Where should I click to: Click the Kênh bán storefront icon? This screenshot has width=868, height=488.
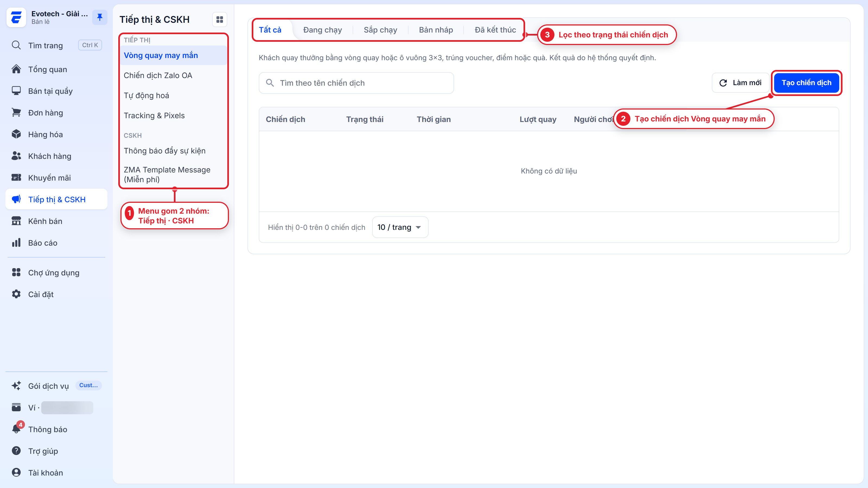click(16, 221)
